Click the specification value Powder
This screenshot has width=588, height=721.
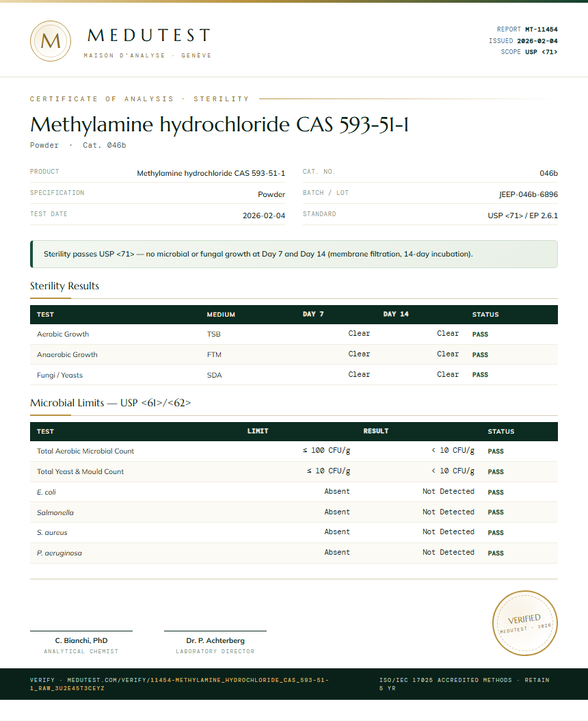coord(271,194)
